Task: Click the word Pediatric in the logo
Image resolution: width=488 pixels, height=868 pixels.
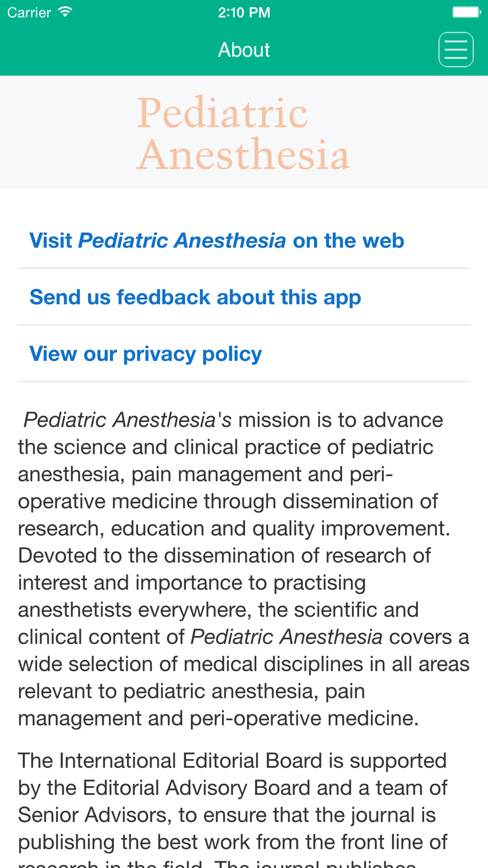Action: [x=223, y=113]
